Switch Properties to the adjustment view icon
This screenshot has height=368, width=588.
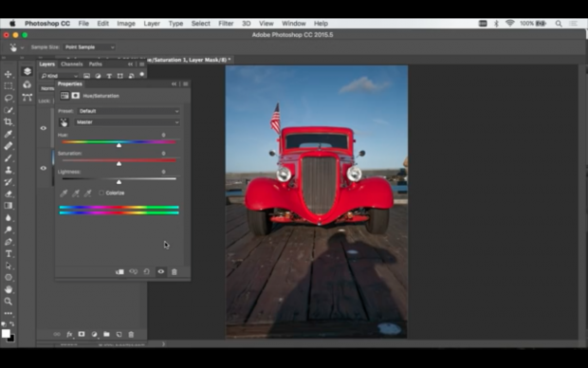(x=64, y=96)
